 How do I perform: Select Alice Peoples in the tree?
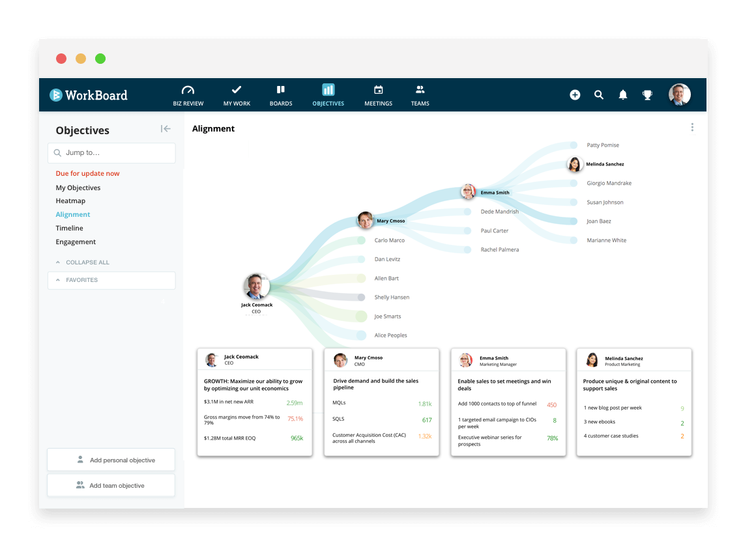390,335
